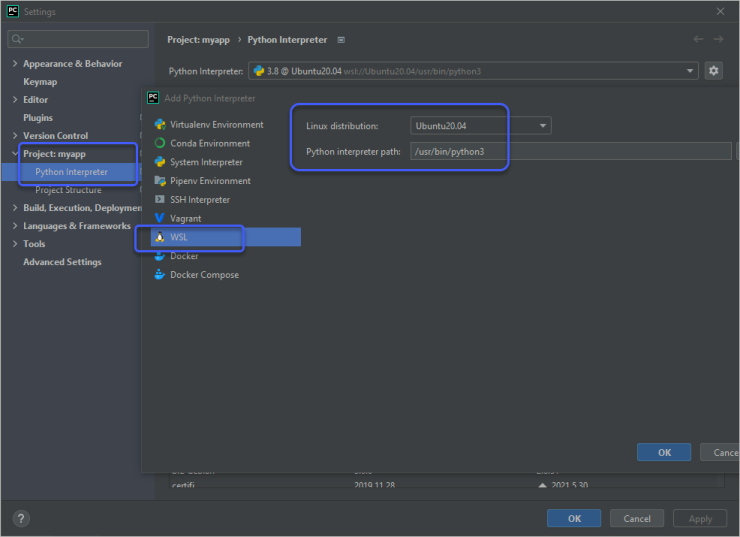Open the Python Interpreter selection dropdown

[x=473, y=71]
